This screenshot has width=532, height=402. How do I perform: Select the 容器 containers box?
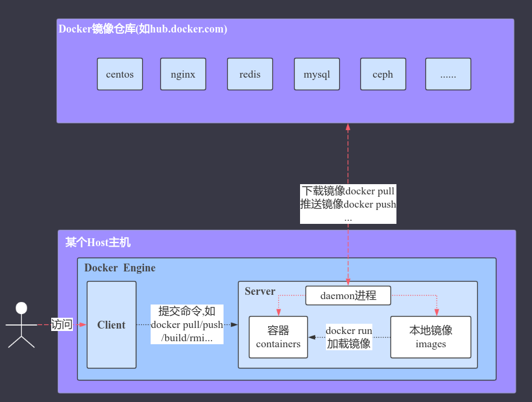(278, 337)
